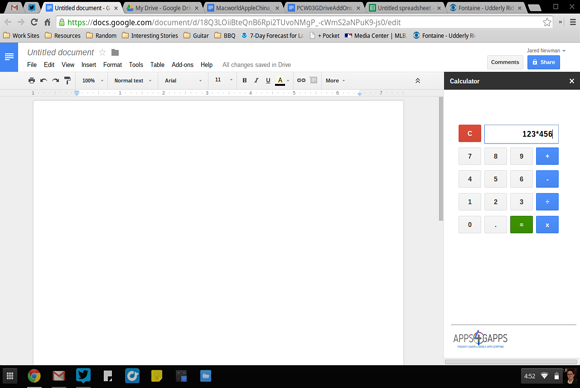Click the green equals button on calculator
The image size is (580, 388).
521,225
